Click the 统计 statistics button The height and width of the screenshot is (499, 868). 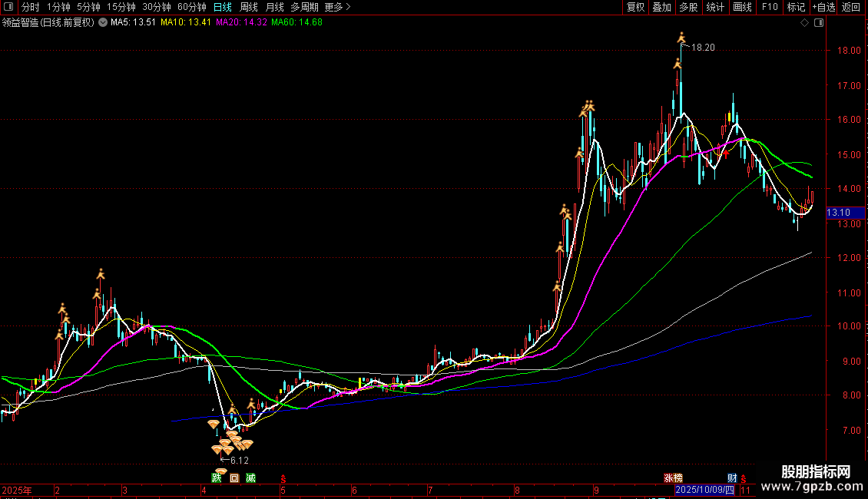tap(715, 7)
